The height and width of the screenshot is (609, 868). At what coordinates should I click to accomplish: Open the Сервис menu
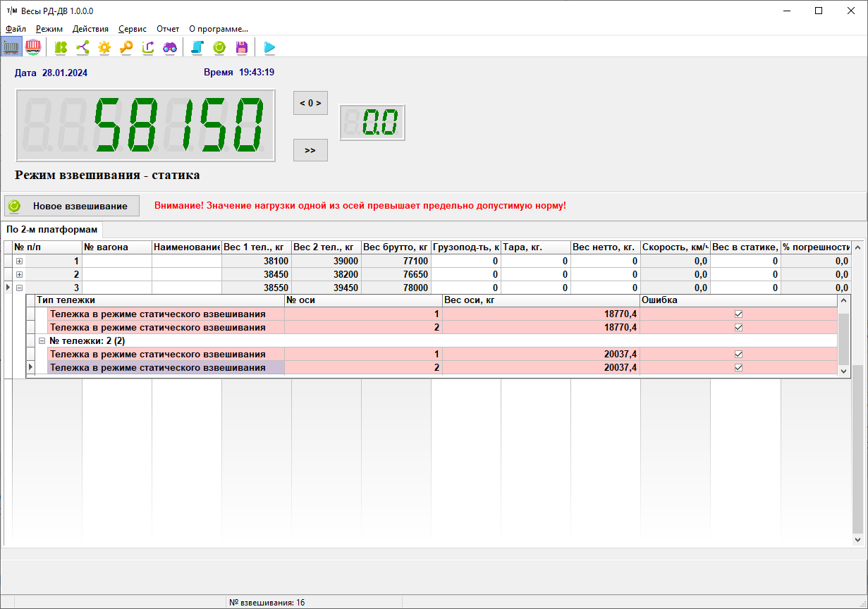133,29
